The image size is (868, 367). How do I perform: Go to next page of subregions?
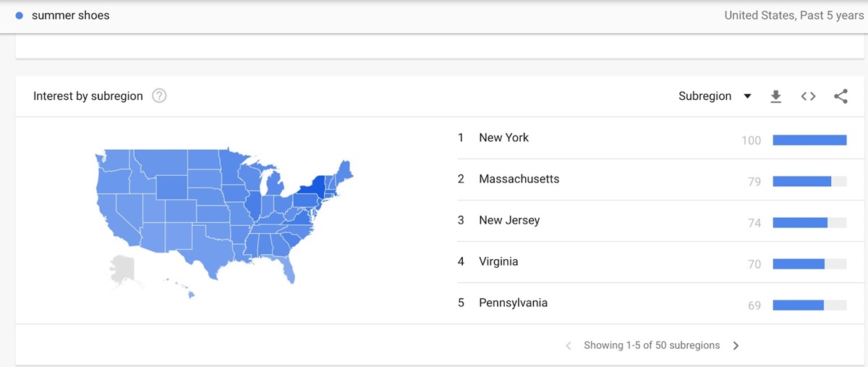[x=736, y=345]
